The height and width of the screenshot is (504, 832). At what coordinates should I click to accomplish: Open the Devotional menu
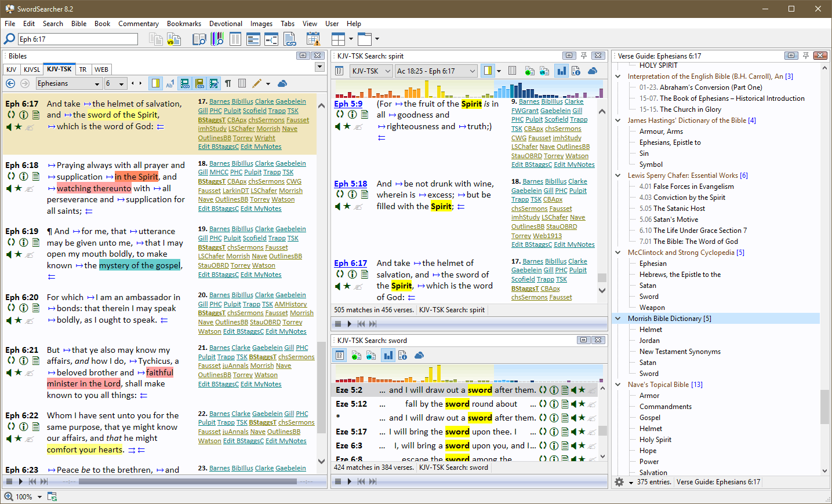[x=226, y=24]
